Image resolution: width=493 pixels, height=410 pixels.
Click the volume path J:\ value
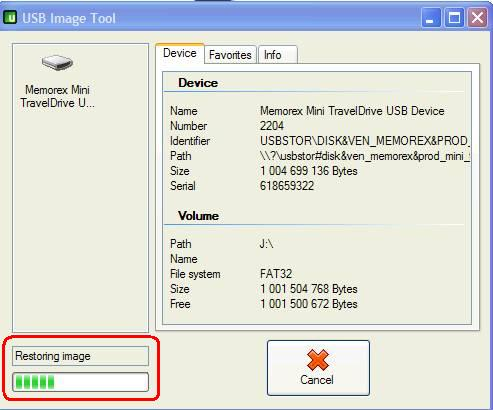point(266,244)
